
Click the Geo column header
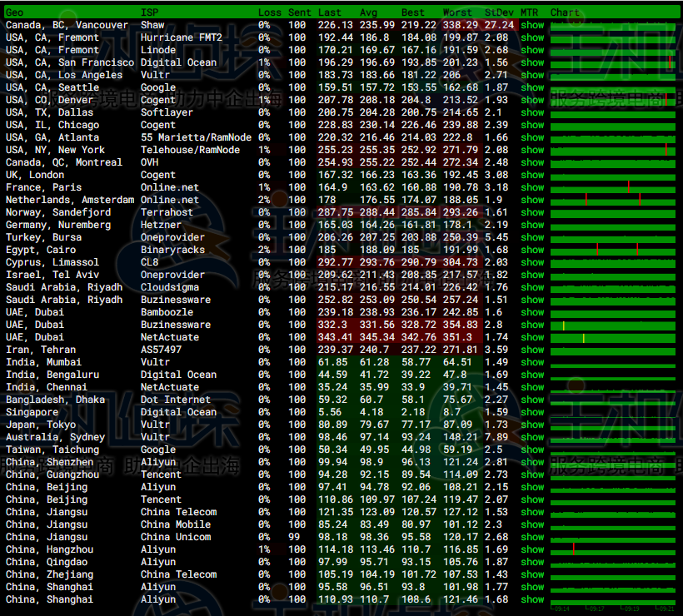coord(15,12)
